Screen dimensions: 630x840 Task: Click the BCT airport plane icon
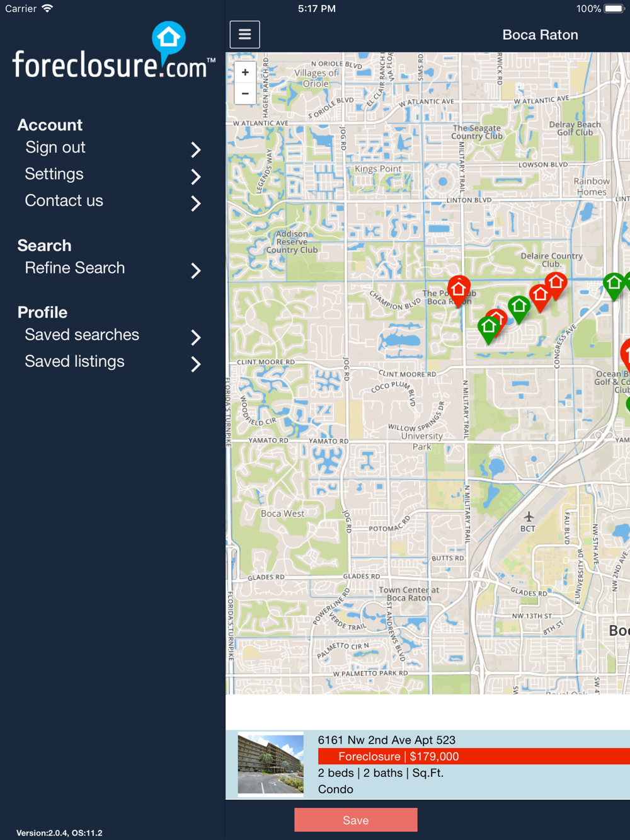point(529,517)
